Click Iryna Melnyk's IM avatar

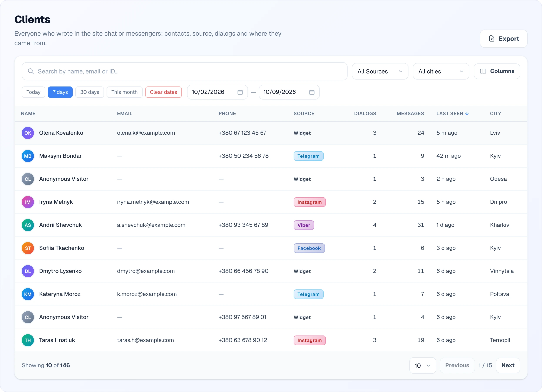pyautogui.click(x=28, y=202)
